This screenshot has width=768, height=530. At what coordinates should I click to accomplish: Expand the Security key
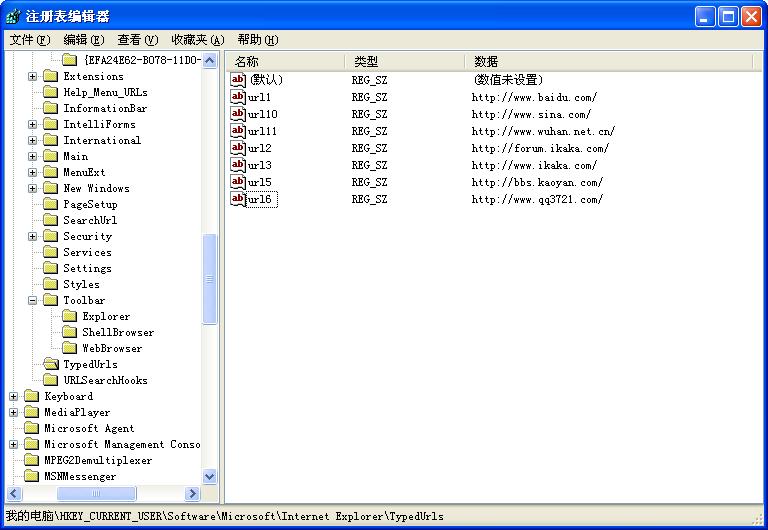[32, 237]
